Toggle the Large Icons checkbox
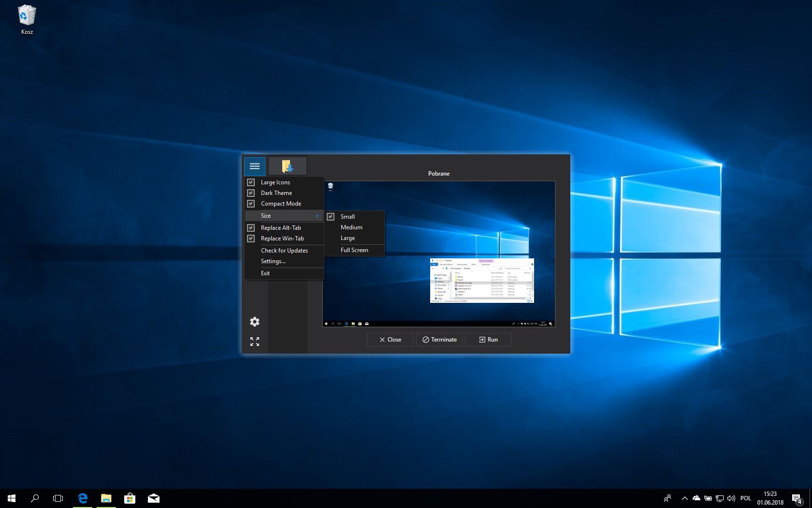Viewport: 812px width, 508px height. tap(251, 182)
